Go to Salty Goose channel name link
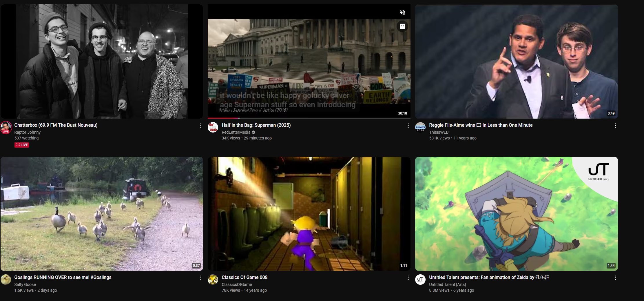 point(25,284)
